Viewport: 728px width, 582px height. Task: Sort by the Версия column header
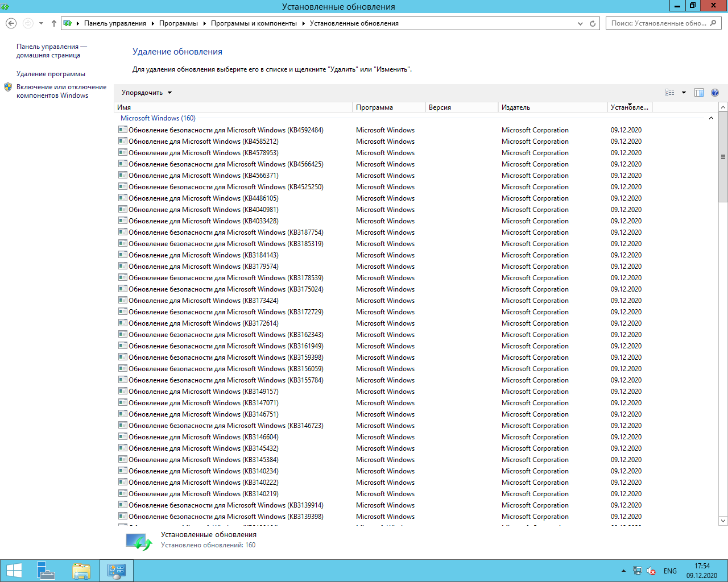[x=462, y=107]
